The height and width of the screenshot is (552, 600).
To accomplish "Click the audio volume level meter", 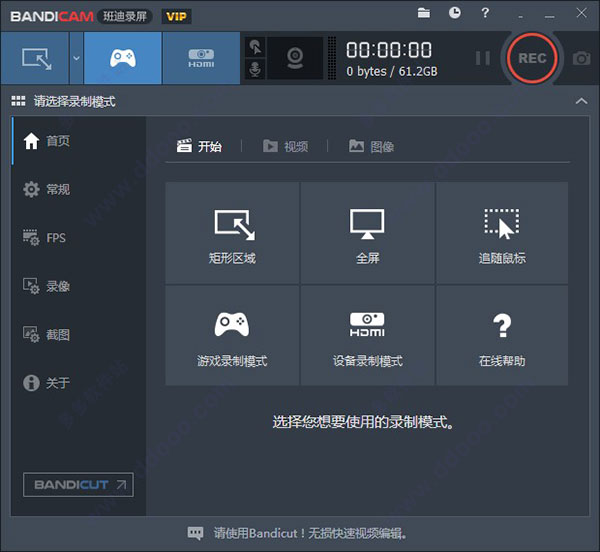I will pos(332,58).
